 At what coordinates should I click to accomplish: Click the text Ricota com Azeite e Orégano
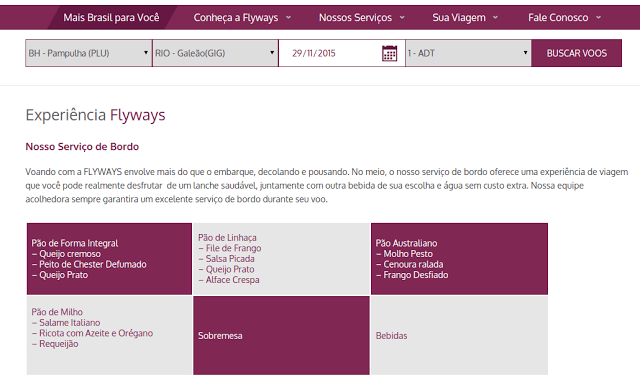click(x=96, y=333)
